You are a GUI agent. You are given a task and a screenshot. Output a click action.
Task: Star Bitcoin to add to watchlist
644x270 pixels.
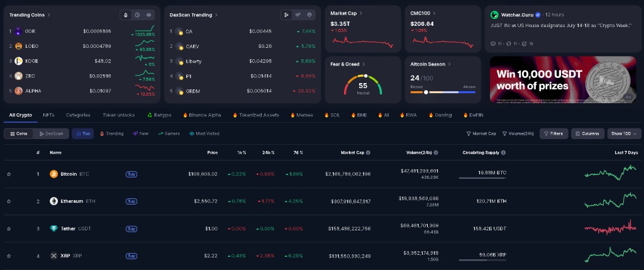[x=9, y=174]
